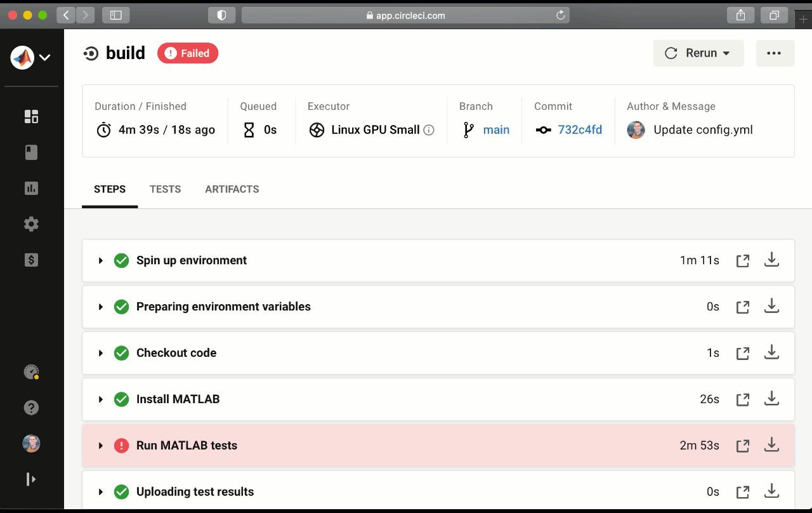Open the status gauge icon in sidebar
The width and height of the screenshot is (812, 513).
pyautogui.click(x=31, y=372)
